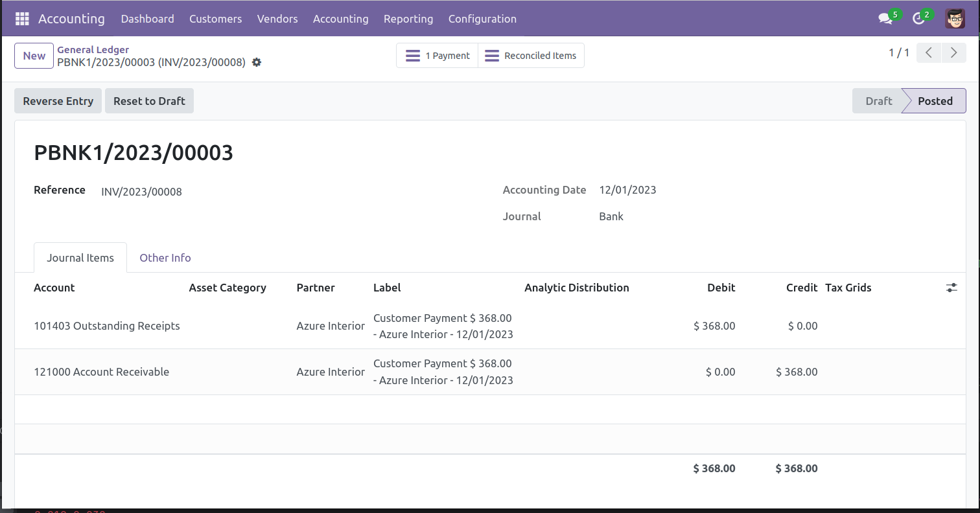Open the activities clock icon
This screenshot has width=980, height=513.
click(x=918, y=19)
